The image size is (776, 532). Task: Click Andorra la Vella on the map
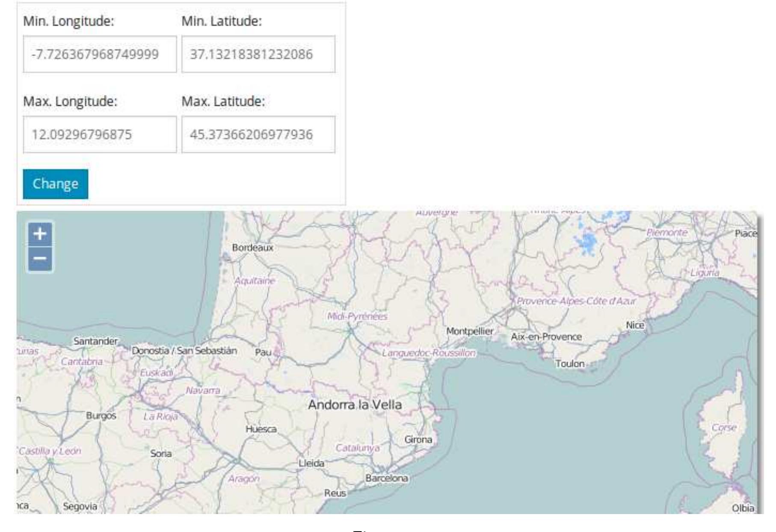pos(355,405)
